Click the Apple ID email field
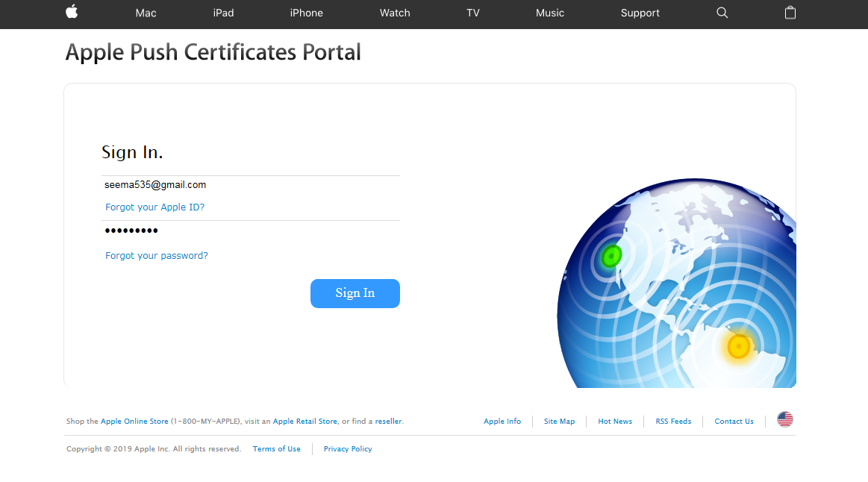The height and width of the screenshot is (482, 868). [x=251, y=185]
